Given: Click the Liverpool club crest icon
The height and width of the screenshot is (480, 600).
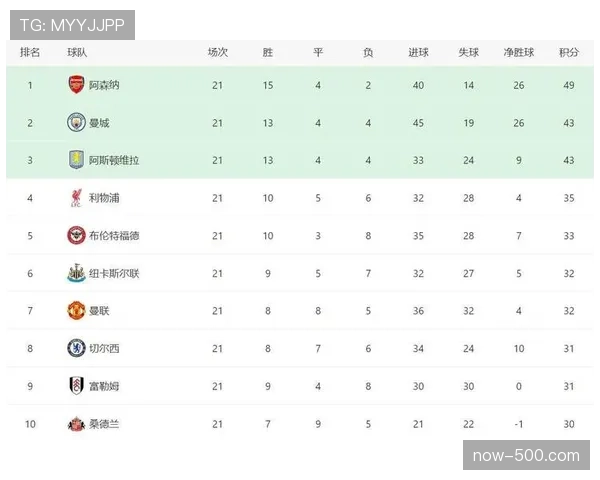Looking at the screenshot, I should (x=76, y=198).
